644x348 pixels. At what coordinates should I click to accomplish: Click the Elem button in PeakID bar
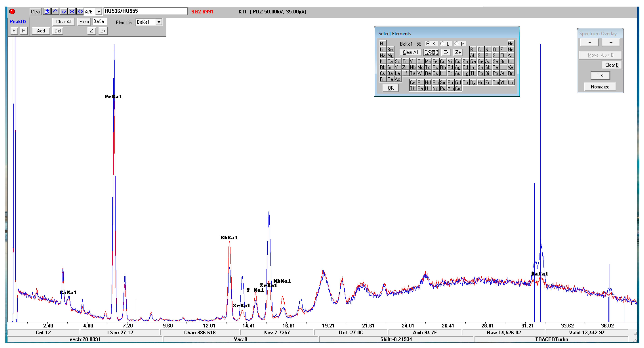[84, 22]
